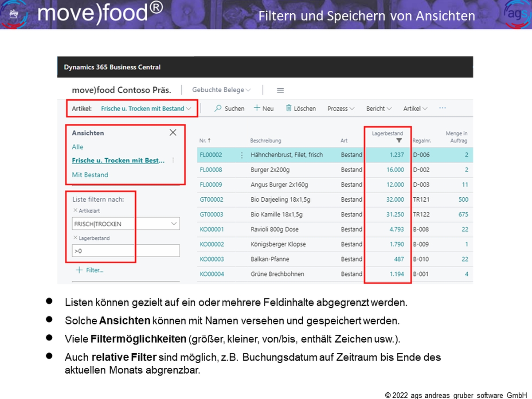Click Menge in Auftrag value 500
This screenshot has width=532, height=399.
pyautogui.click(x=463, y=199)
